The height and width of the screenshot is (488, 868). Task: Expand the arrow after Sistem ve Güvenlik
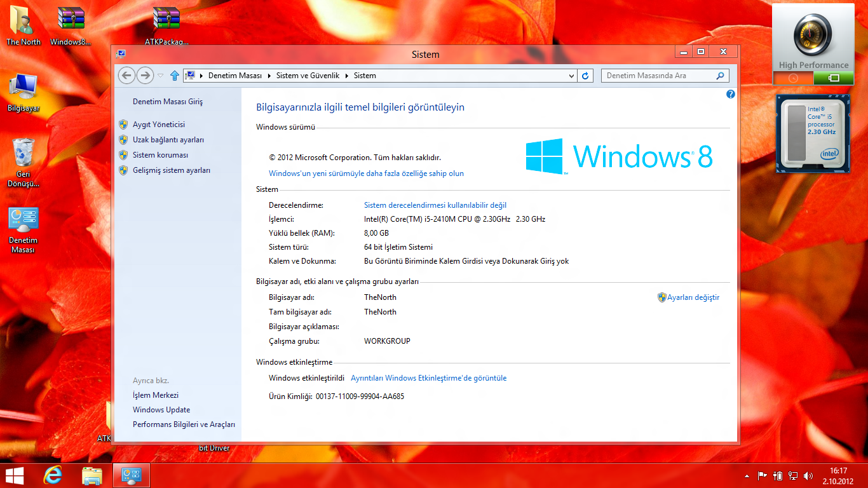pos(347,76)
